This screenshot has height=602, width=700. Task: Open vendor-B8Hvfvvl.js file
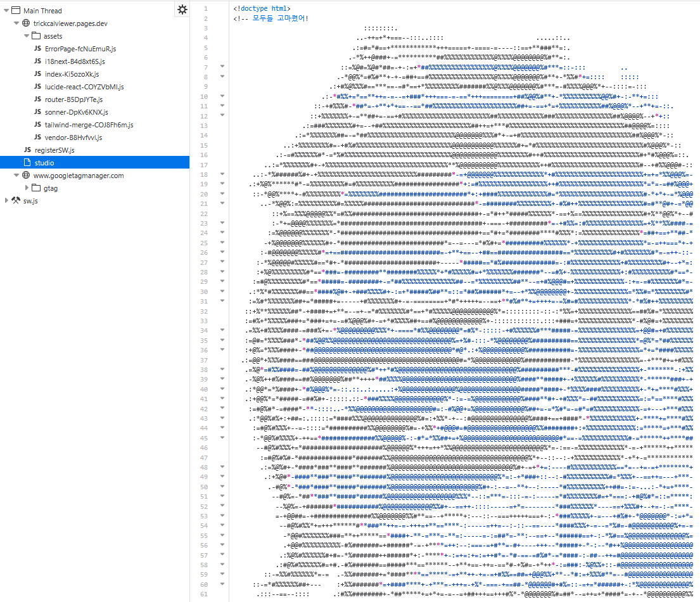point(73,138)
